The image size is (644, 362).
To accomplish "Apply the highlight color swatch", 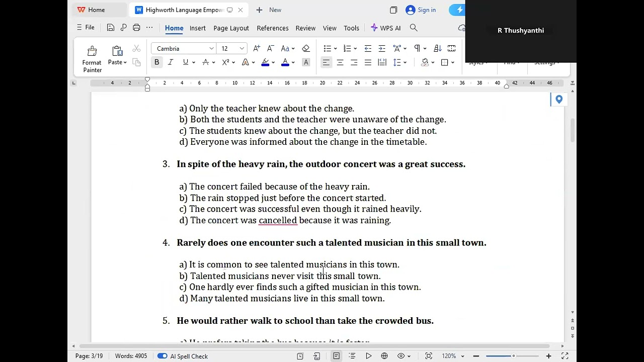I will (x=265, y=62).
